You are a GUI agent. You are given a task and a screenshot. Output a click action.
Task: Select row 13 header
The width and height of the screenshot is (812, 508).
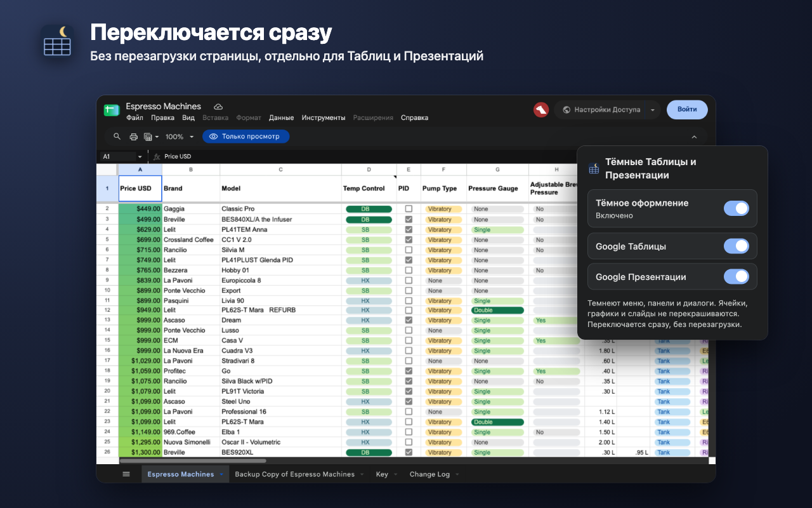click(x=107, y=320)
